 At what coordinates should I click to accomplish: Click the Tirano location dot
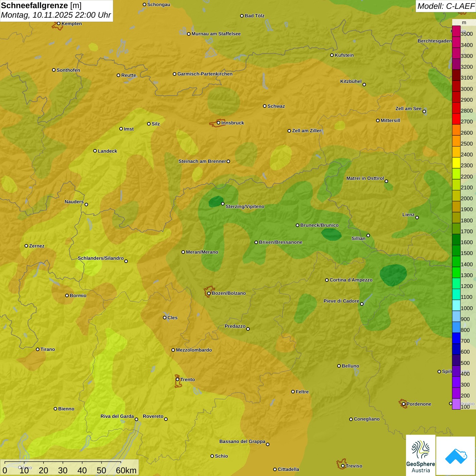(x=38, y=349)
